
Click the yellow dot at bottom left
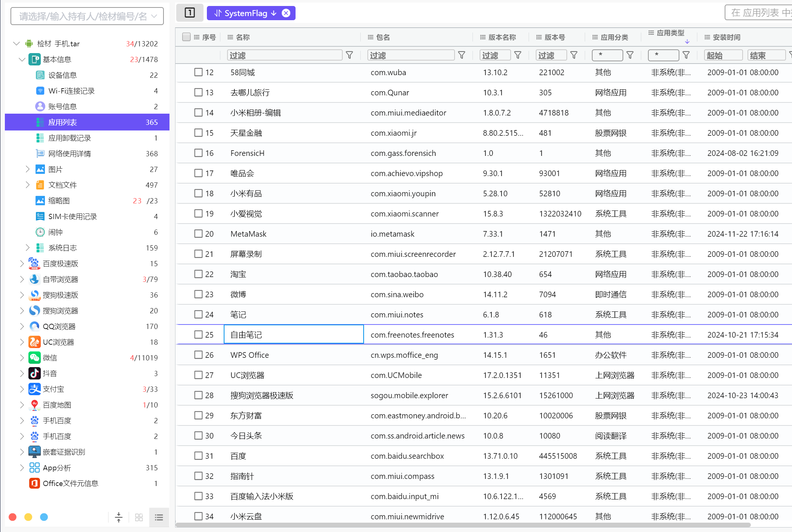pyautogui.click(x=28, y=517)
